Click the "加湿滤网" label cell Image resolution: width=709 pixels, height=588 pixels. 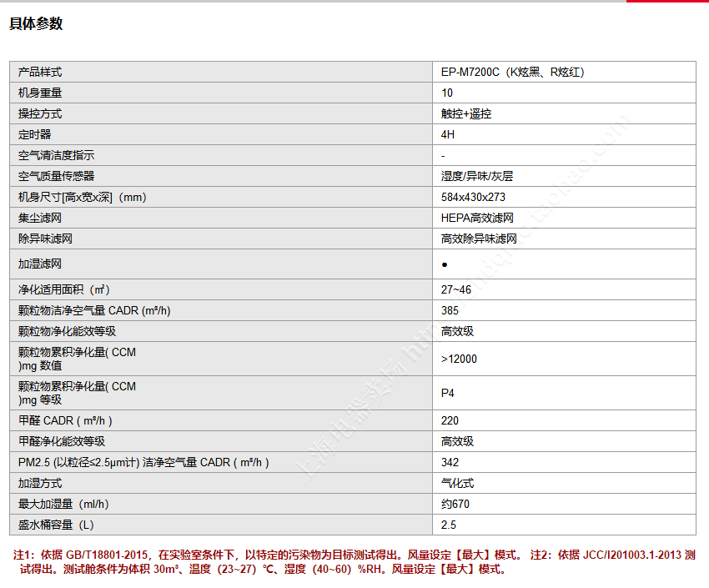pos(221,264)
